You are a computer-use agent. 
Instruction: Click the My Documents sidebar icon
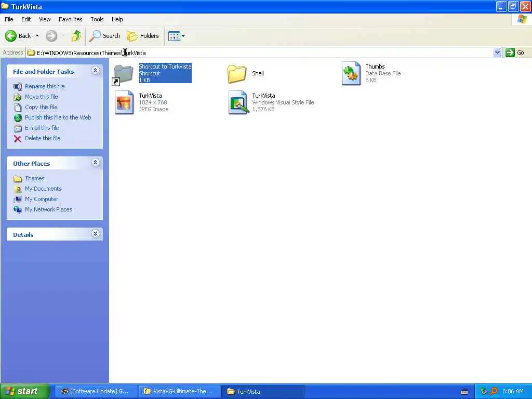(x=18, y=189)
